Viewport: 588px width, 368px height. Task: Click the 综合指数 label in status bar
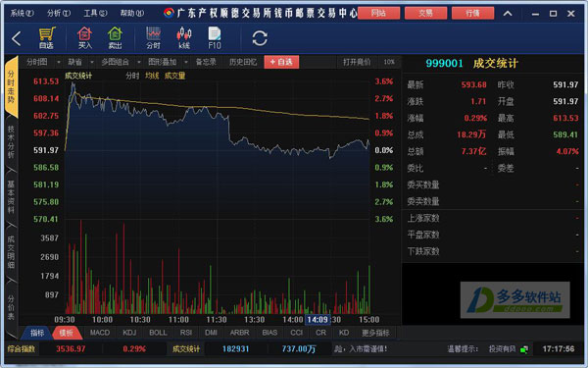click(21, 349)
